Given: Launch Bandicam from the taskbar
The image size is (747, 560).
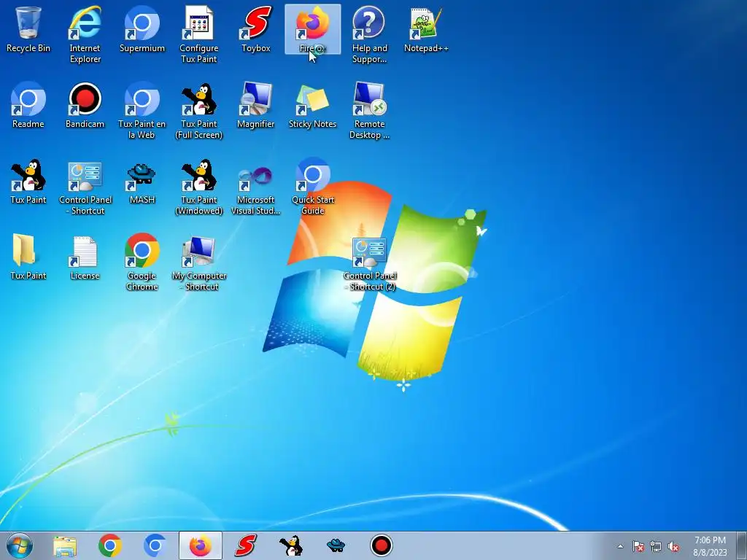Looking at the screenshot, I should click(381, 545).
